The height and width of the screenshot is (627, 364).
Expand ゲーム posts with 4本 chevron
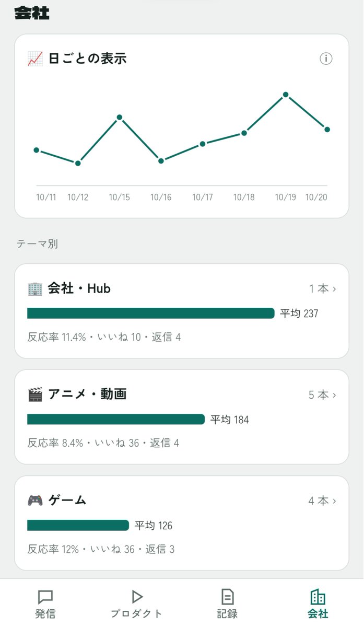pos(322,501)
